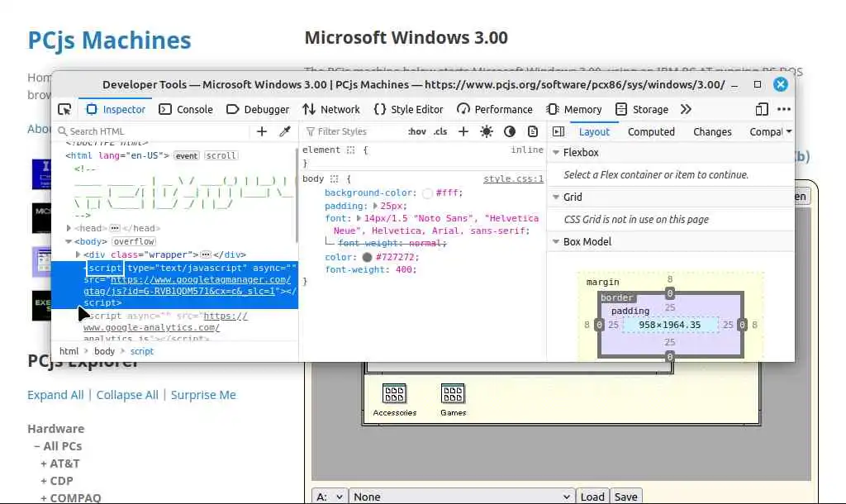Click the Load button
The image size is (846, 504).
pyautogui.click(x=592, y=497)
